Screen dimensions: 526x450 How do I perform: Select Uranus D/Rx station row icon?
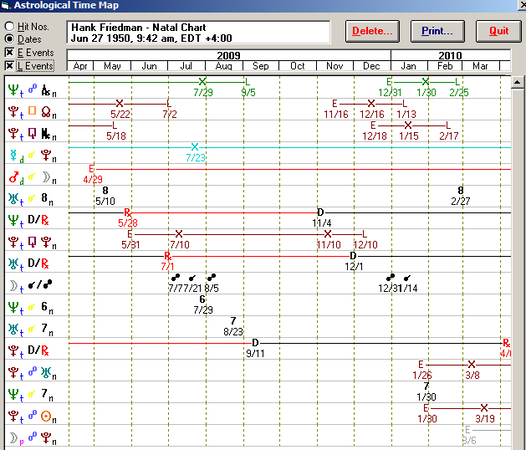[29, 264]
